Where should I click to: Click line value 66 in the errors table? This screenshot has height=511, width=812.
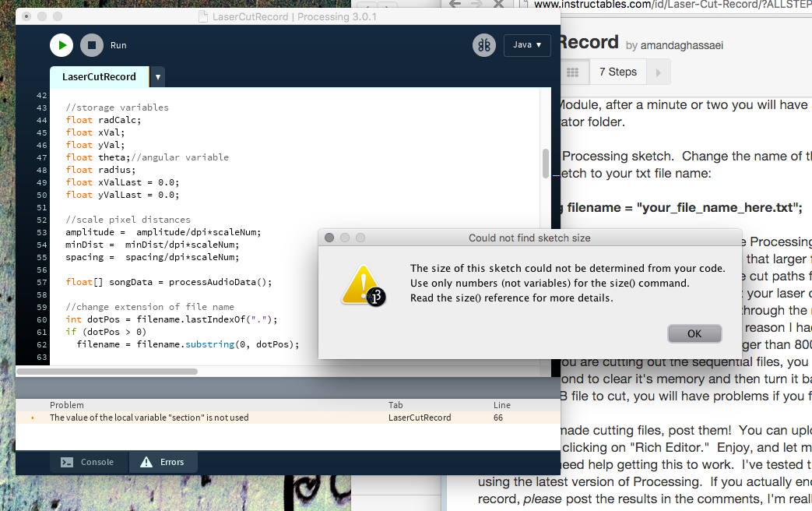click(x=498, y=418)
